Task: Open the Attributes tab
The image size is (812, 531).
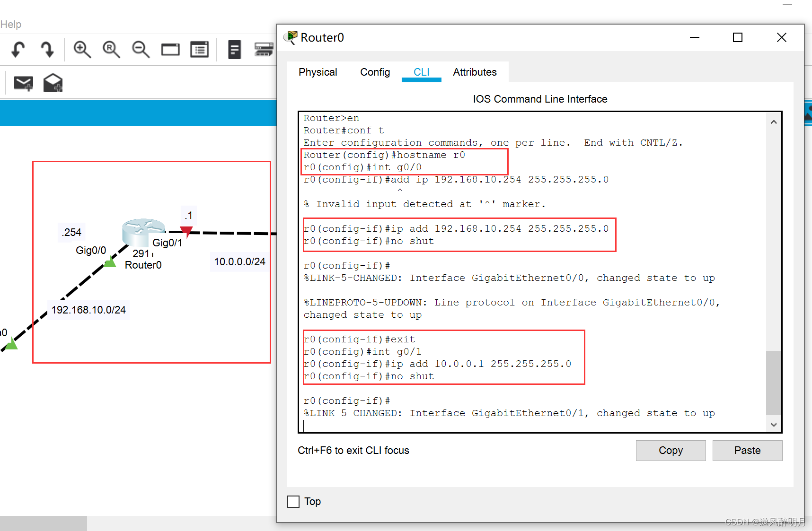Action: pyautogui.click(x=475, y=72)
